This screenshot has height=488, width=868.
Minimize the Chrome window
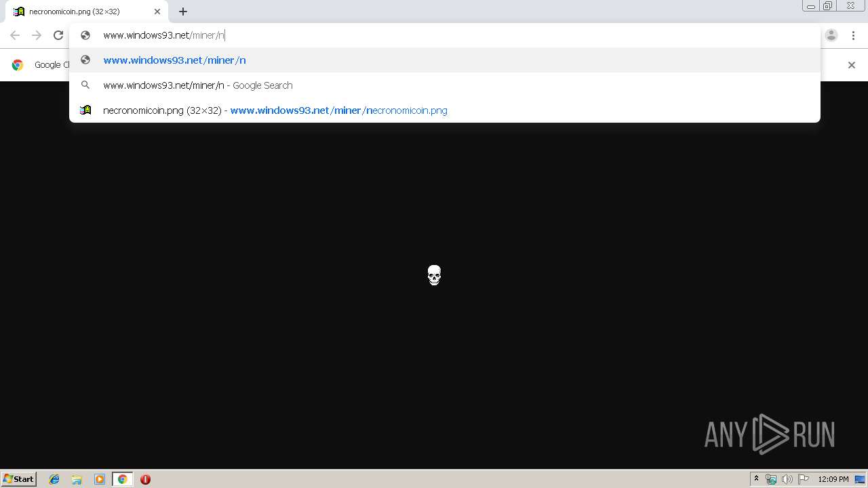click(811, 6)
